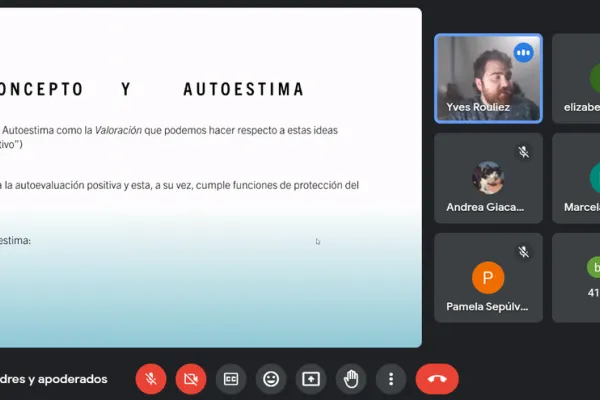Click Pamela's orange P avatar
Viewport: 600px width, 400px height.
(488, 278)
